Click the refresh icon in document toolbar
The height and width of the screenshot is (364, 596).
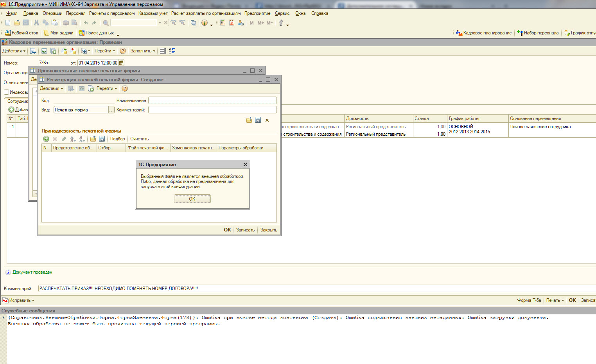44,51
